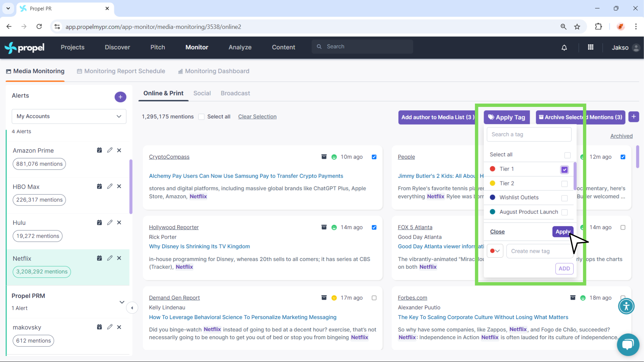The image size is (644, 362).
Task: Reload the browser page
Action: point(39,26)
